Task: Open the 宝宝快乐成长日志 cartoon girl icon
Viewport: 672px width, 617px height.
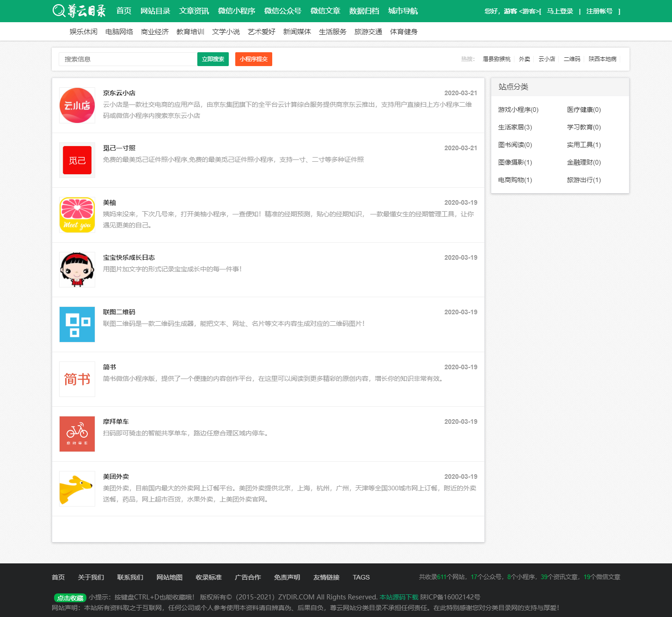Action: (x=77, y=269)
